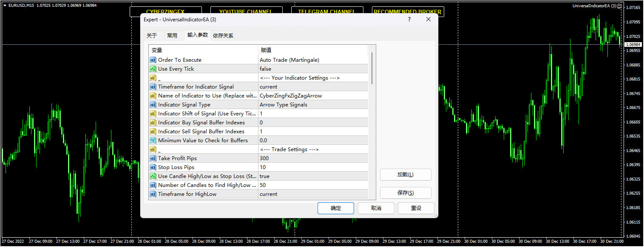Image resolution: width=644 pixels, height=247 pixels.
Task: Click the icon beside Indicator Sell Signal Buffer Indexes
Action: pos(153,132)
